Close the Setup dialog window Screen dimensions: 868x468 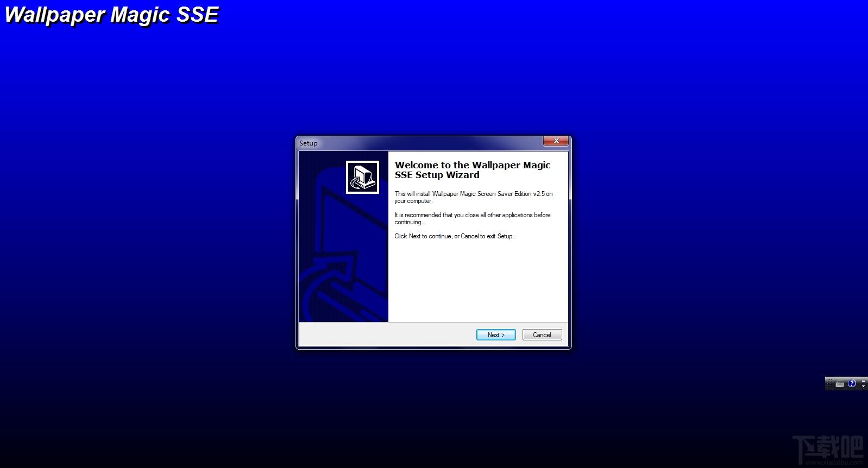556,141
